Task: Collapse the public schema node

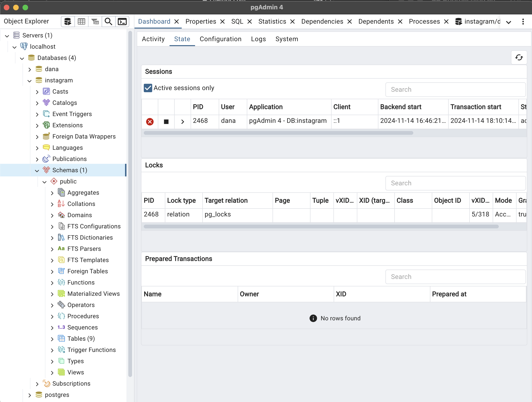Action: tap(44, 182)
